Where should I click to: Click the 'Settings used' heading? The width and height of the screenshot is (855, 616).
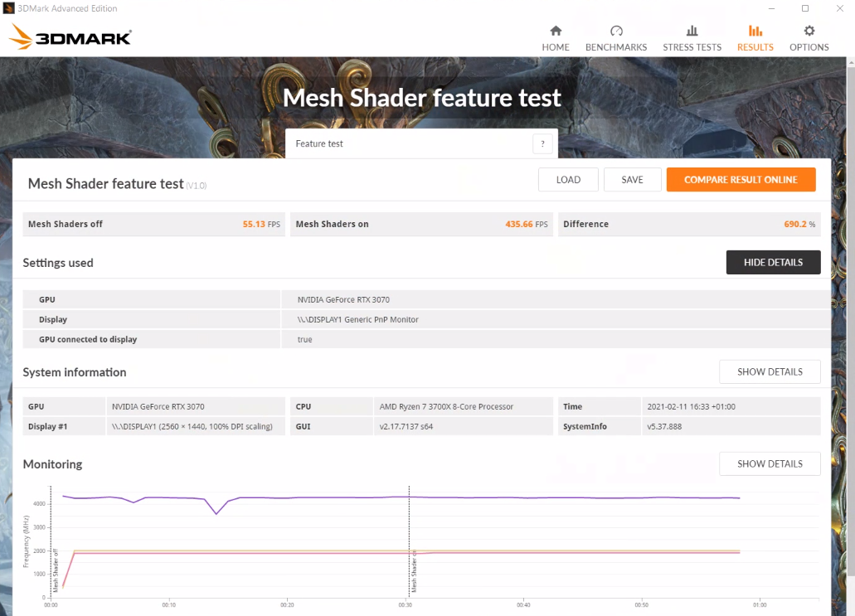coord(58,263)
